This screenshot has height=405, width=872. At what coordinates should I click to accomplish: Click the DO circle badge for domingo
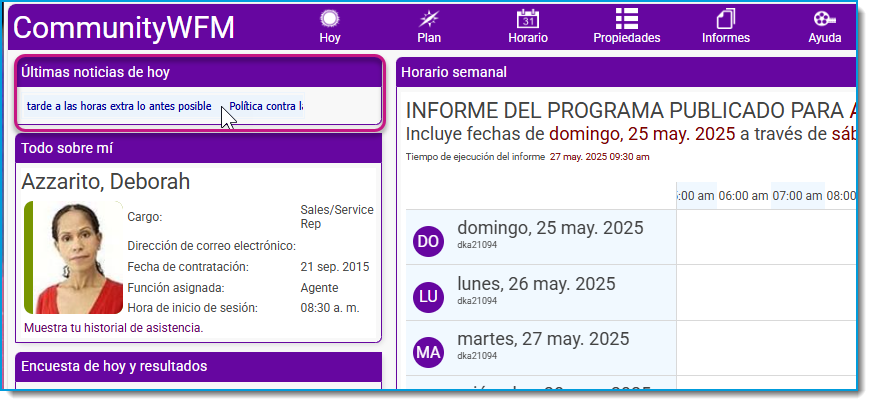(428, 241)
